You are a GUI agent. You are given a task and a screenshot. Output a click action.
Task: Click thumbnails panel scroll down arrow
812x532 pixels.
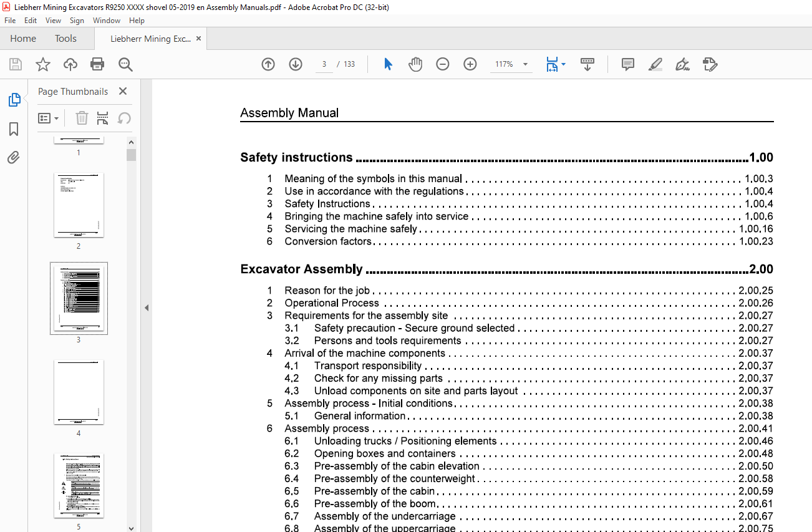click(x=131, y=528)
